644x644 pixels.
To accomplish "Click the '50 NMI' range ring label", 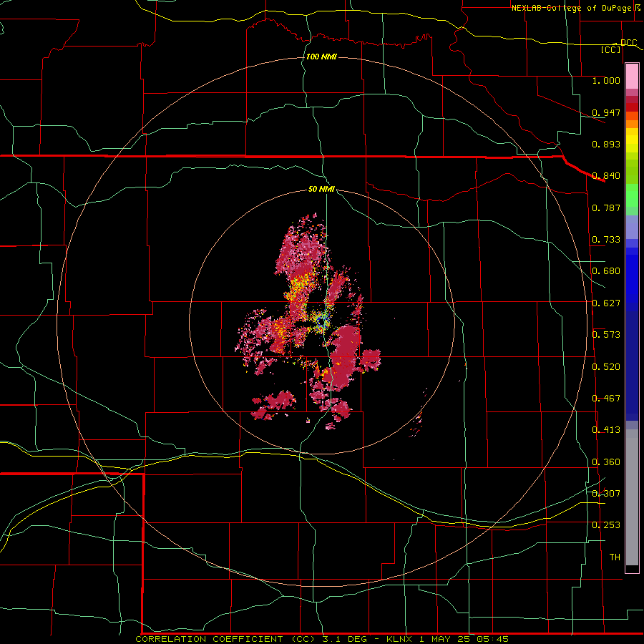I will tap(321, 189).
